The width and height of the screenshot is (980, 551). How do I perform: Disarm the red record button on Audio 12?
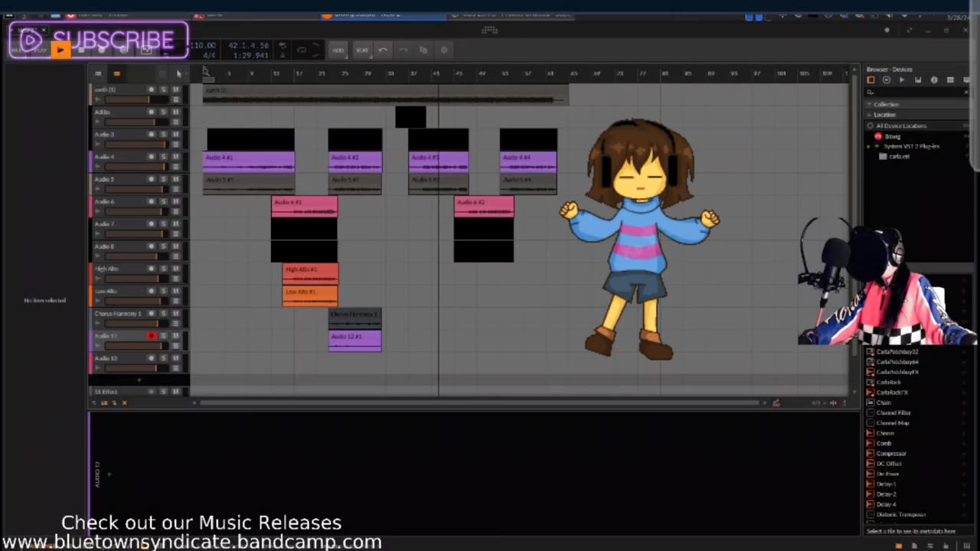point(152,336)
